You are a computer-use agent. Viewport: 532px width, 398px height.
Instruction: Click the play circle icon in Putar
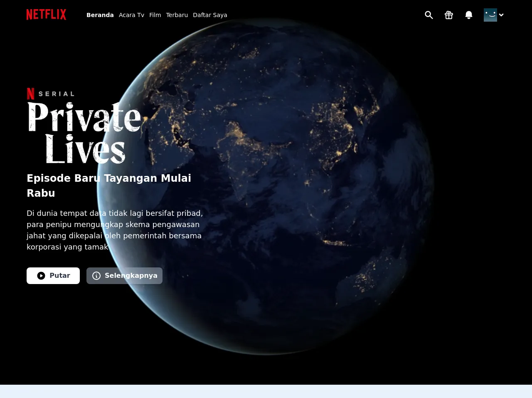(x=41, y=276)
